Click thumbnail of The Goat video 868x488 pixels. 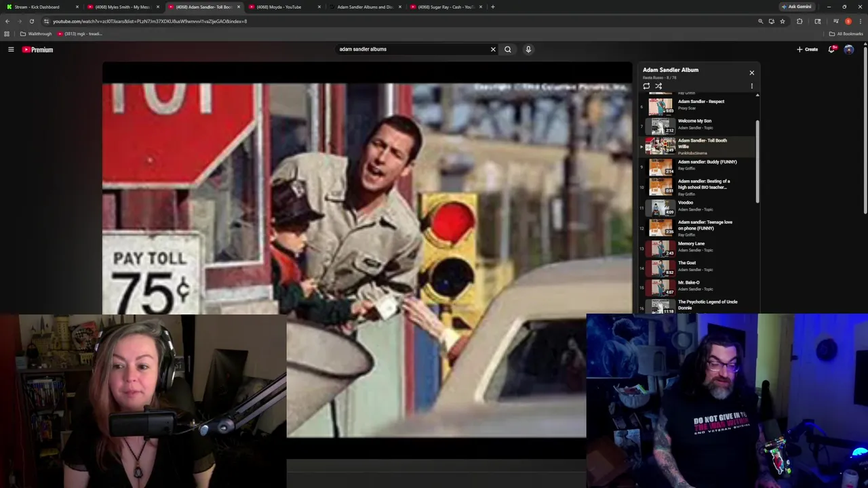pos(661,268)
